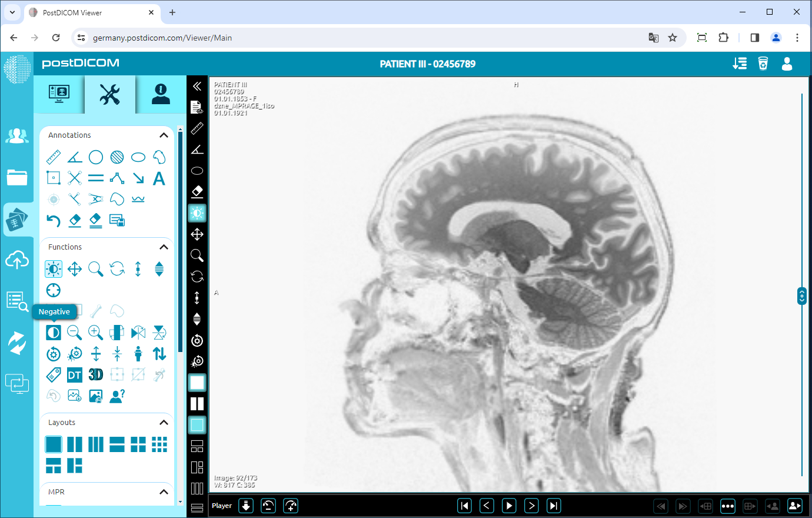Screen dimensions: 812x518
Task: Collapse the left tool panel with double chevron
Action: [x=197, y=86]
